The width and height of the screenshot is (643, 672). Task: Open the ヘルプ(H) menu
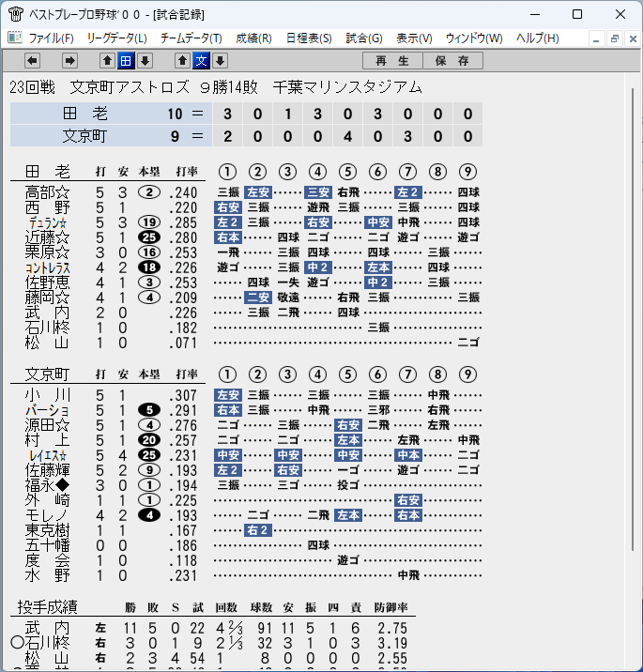tap(538, 38)
